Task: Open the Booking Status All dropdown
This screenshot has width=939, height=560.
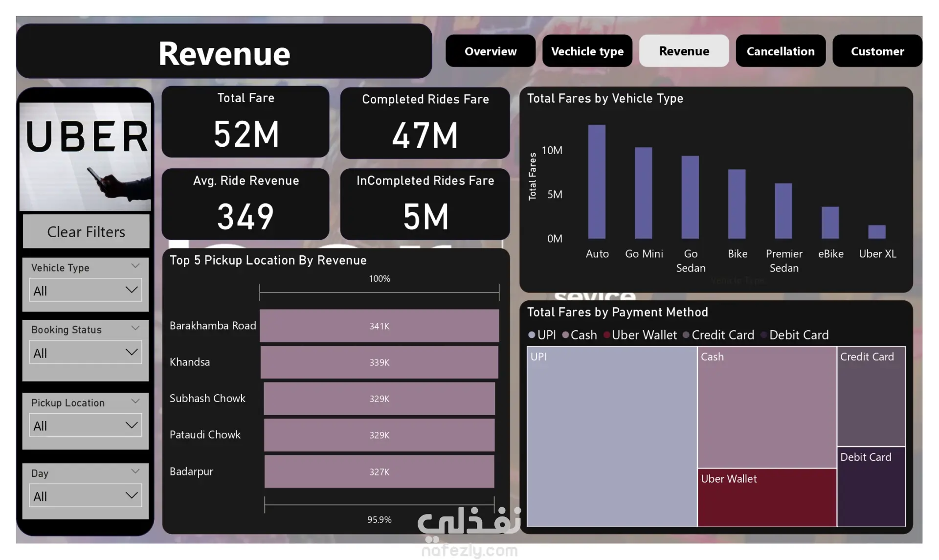Action: 85,353
